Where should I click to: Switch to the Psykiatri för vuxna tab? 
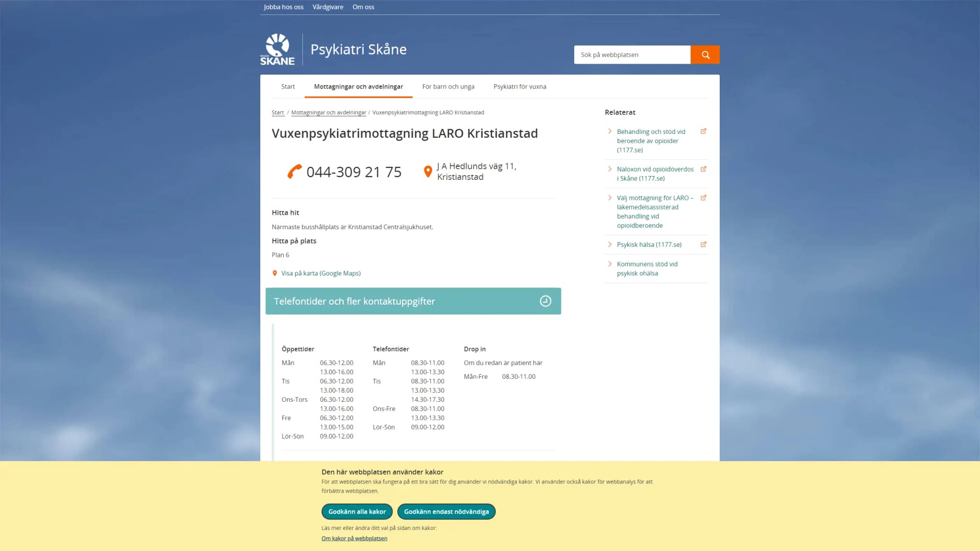click(x=520, y=87)
